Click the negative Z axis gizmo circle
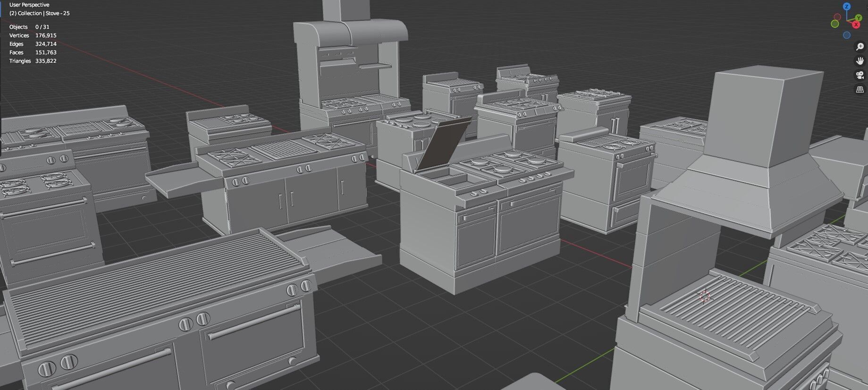Image resolution: width=868 pixels, height=390 pixels. click(847, 35)
